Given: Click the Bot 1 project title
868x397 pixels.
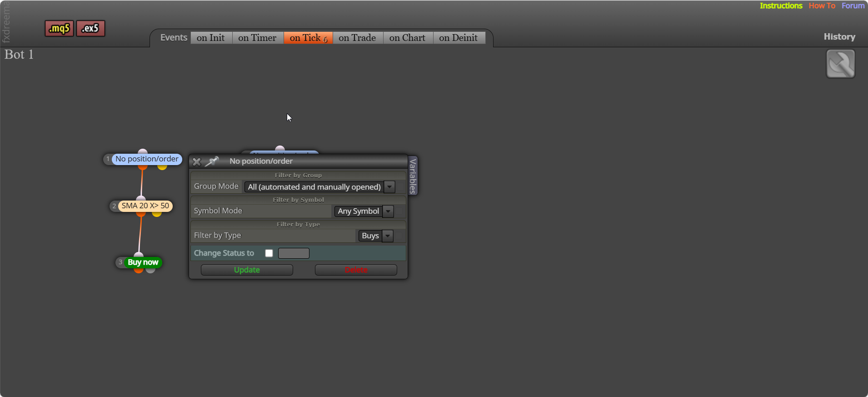Looking at the screenshot, I should [x=19, y=55].
